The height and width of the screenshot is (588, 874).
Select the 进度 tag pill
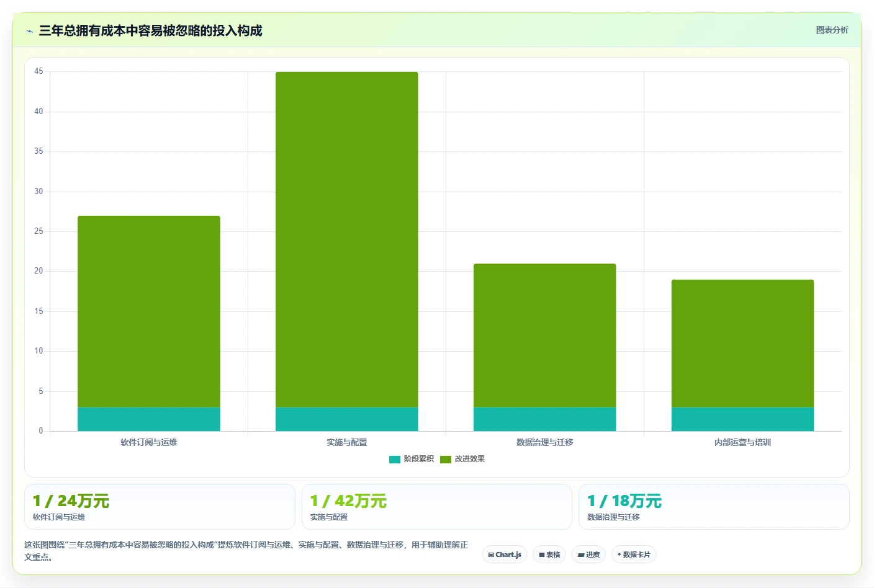588,555
